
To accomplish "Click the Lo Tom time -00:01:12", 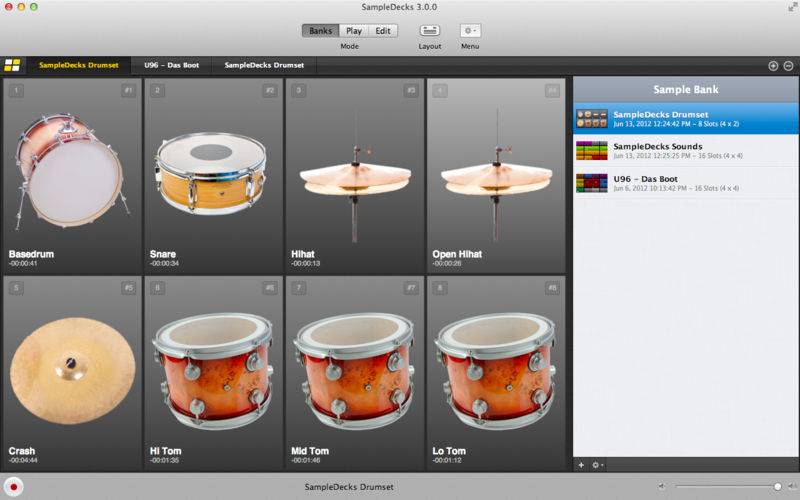I will [447, 460].
